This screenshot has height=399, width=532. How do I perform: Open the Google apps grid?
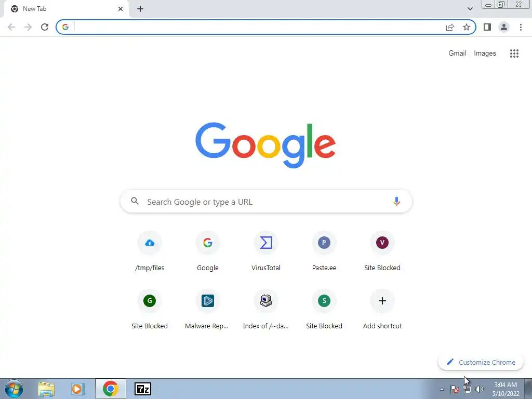pyautogui.click(x=514, y=54)
